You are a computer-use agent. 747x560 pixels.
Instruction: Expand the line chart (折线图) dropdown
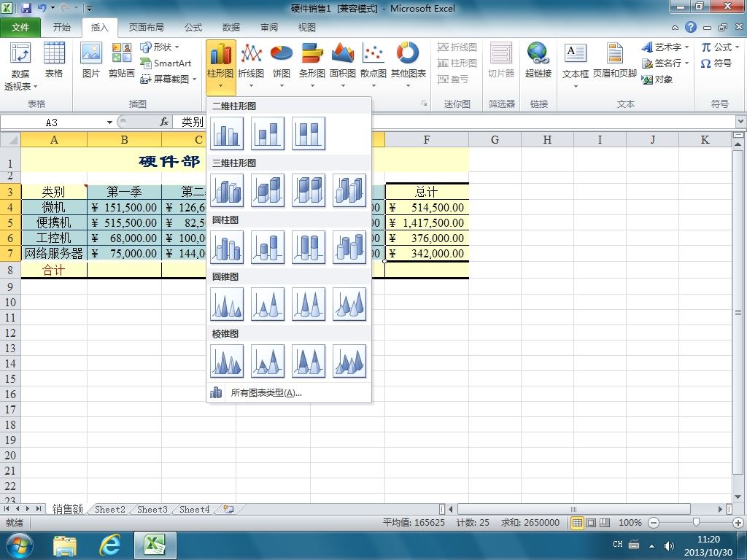click(x=251, y=86)
